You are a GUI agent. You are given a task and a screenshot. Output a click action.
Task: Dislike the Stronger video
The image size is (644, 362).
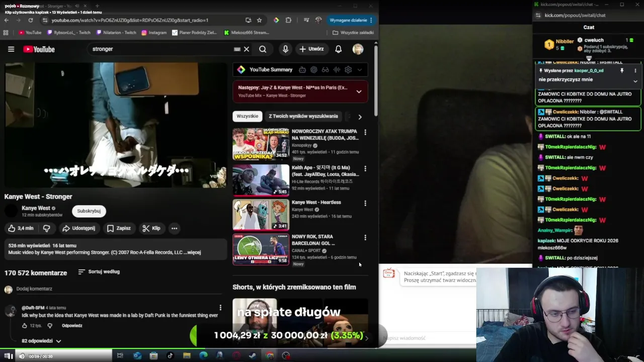tap(46, 228)
